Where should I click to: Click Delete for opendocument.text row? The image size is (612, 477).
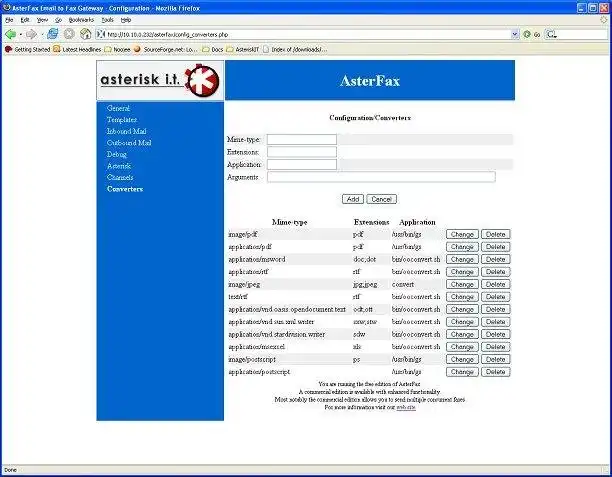[495, 309]
